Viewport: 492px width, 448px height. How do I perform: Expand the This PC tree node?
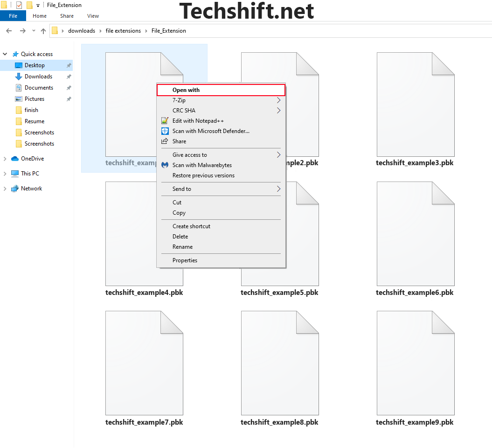5,174
